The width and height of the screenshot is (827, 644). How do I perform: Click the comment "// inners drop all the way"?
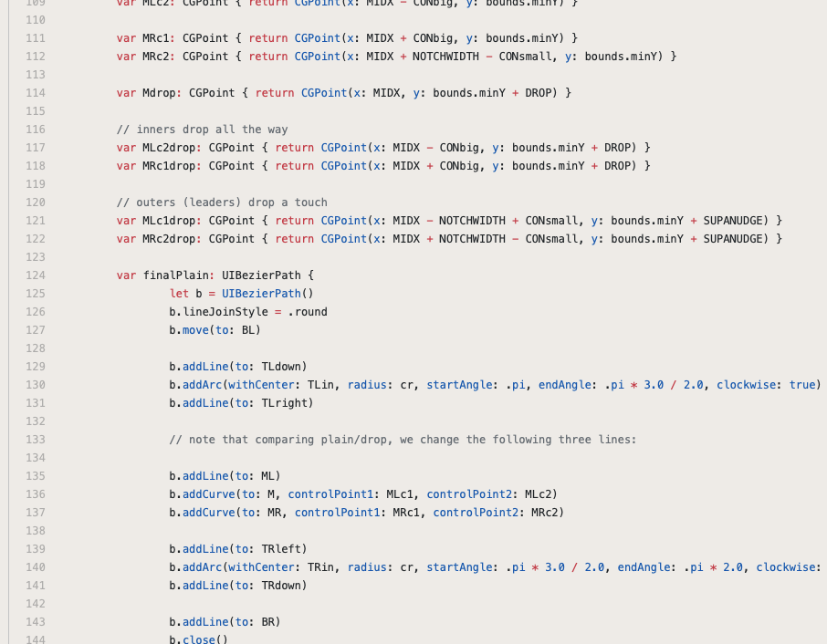point(202,130)
